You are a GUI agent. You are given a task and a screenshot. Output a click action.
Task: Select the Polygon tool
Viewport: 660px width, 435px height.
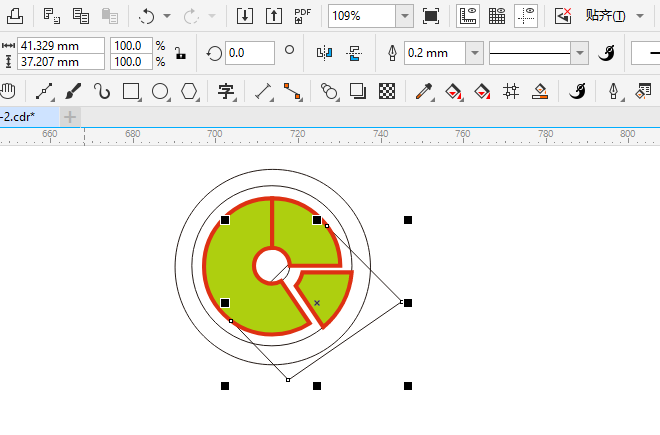click(189, 92)
